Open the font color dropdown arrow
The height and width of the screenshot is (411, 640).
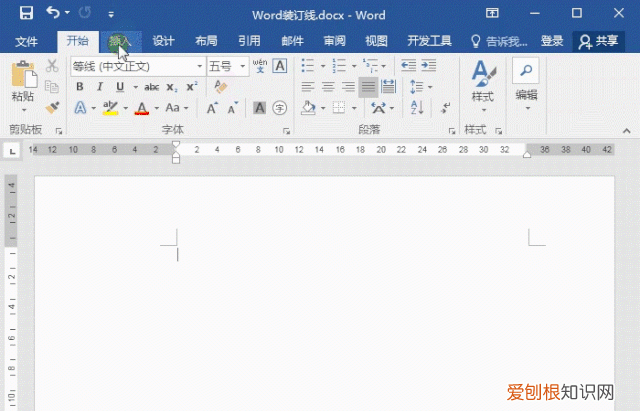pyautogui.click(x=156, y=109)
